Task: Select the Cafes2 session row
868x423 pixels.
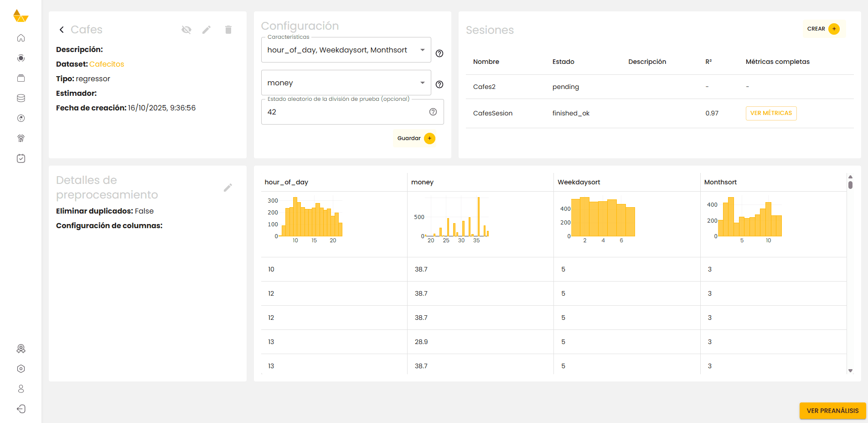Action: pos(660,87)
